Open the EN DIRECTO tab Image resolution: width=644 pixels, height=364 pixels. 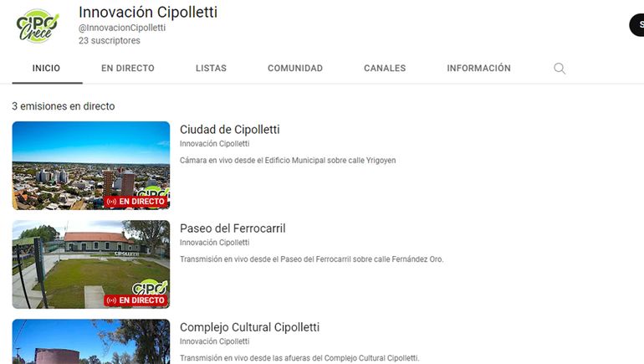pos(128,69)
